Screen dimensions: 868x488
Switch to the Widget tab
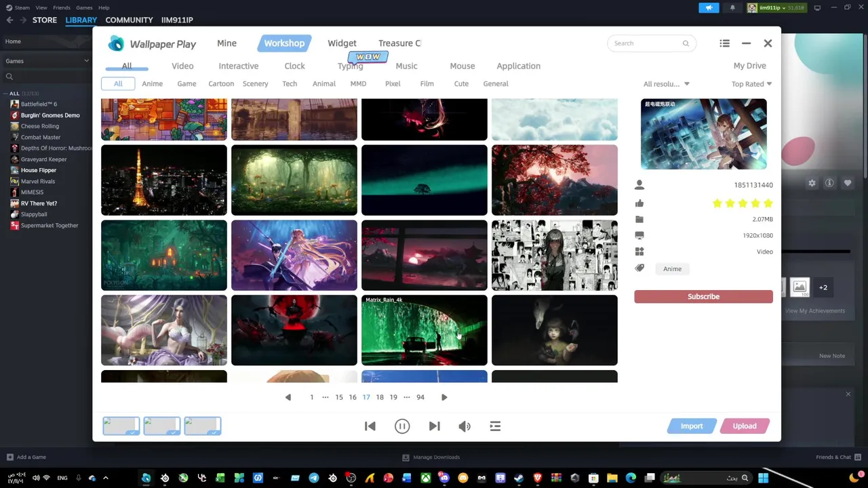click(x=342, y=43)
